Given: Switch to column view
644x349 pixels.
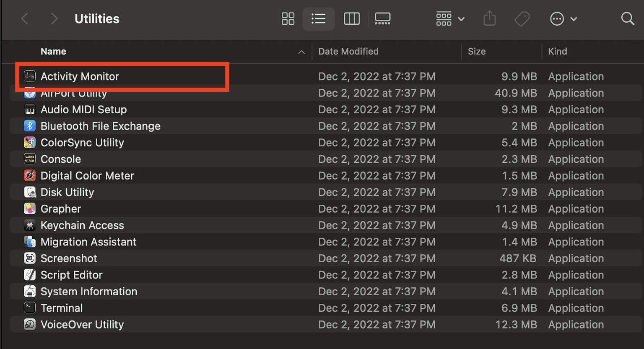Looking at the screenshot, I should point(352,19).
